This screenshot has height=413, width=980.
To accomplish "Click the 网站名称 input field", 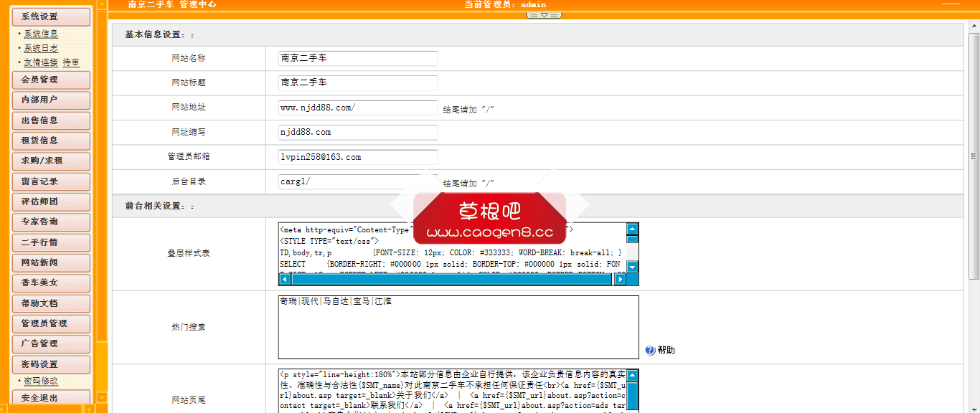I will click(357, 58).
